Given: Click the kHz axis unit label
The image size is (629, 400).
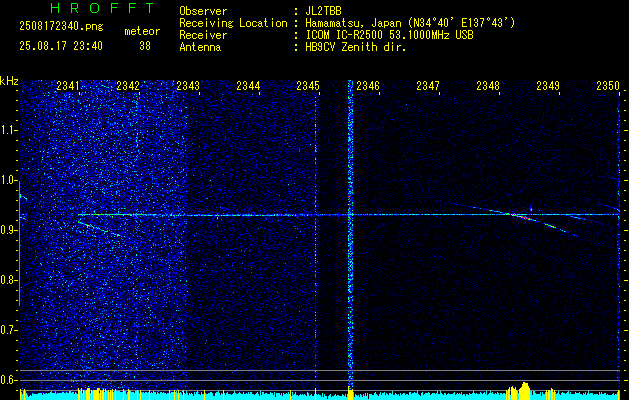Looking at the screenshot, I should (9, 81).
